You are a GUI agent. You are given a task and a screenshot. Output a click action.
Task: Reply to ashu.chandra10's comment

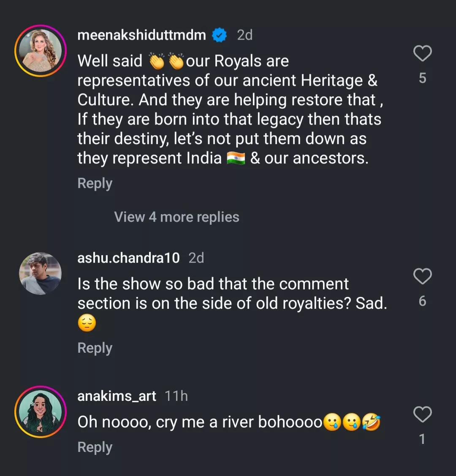(x=95, y=348)
